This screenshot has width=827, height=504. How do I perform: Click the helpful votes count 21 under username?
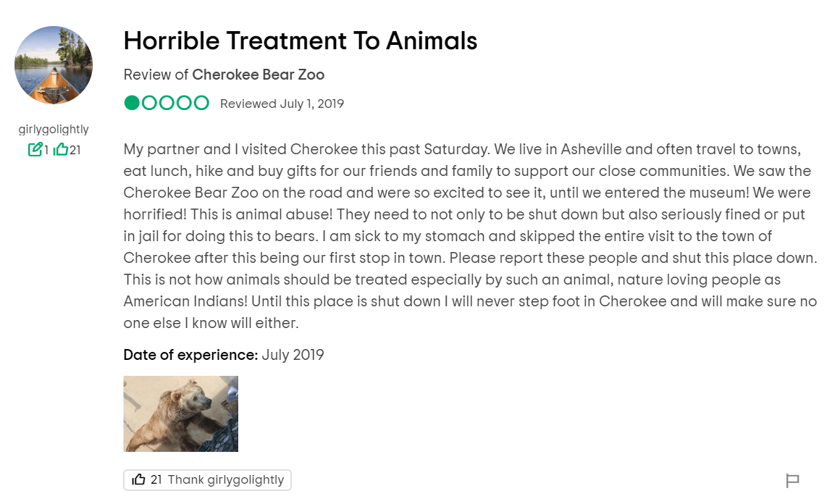click(75, 150)
